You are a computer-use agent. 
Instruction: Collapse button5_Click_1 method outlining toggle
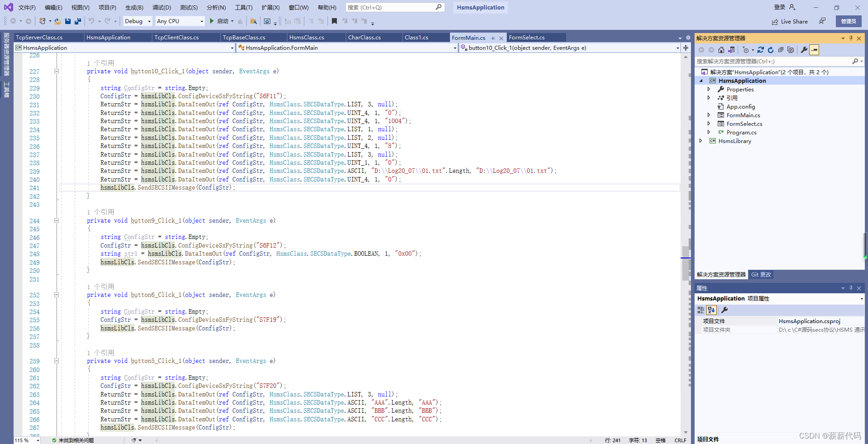pos(57,361)
